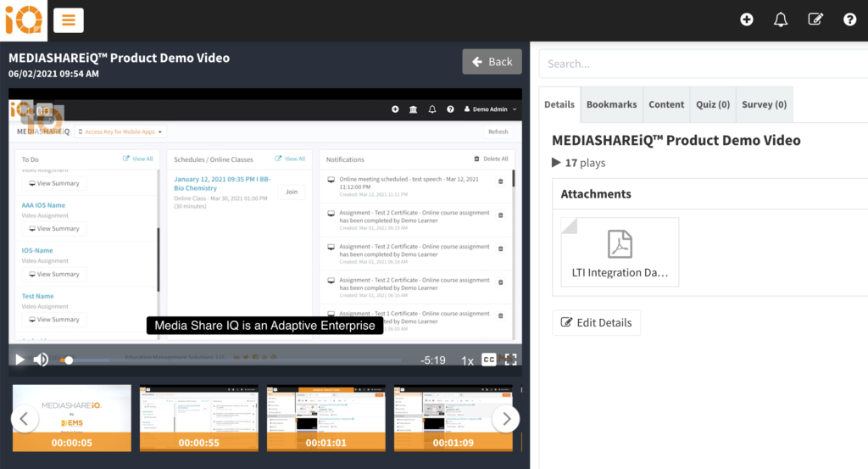Open the LTI Integration PDF attachment

pos(620,252)
